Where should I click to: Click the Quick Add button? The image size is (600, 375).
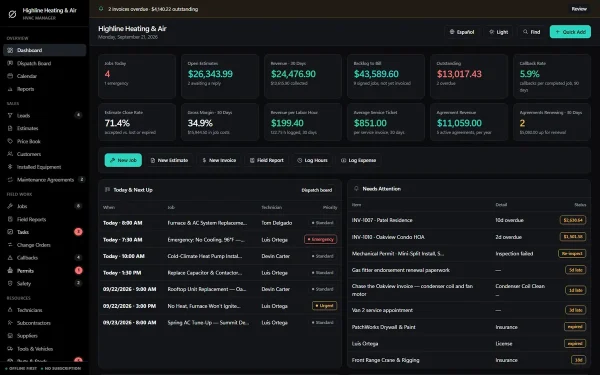570,32
